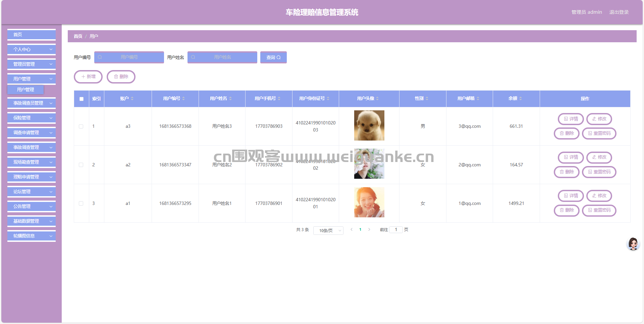644x324 pixels.
Task: Click user number 1681366573347
Action: coord(175,165)
